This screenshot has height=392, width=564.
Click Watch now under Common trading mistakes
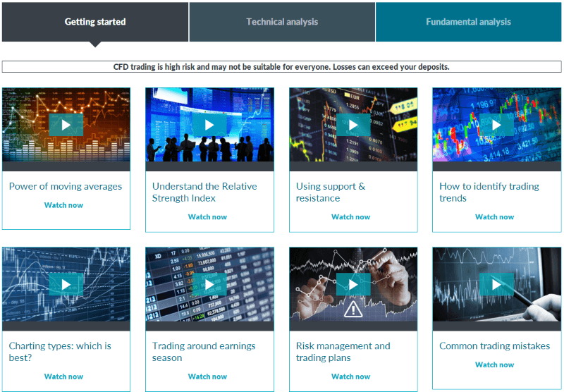495,365
